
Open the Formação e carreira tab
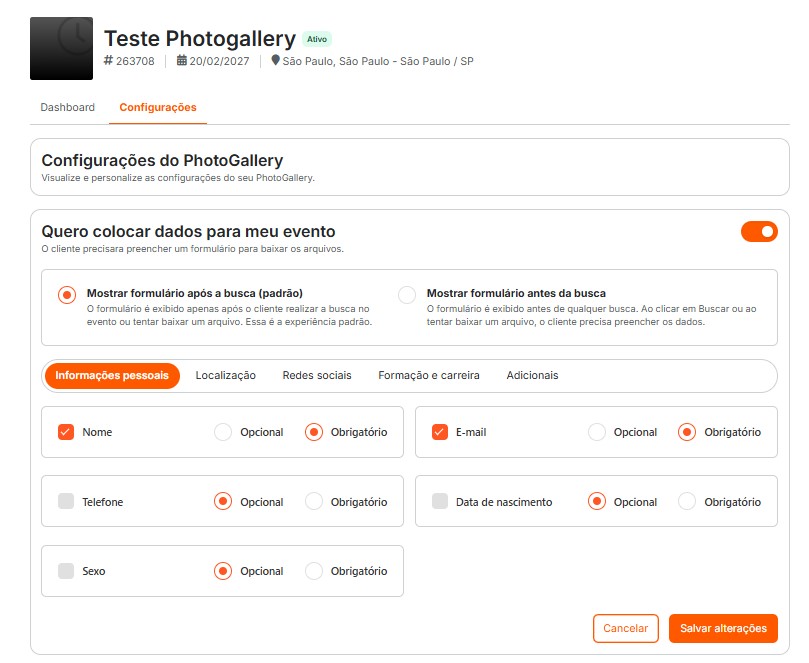(x=428, y=375)
